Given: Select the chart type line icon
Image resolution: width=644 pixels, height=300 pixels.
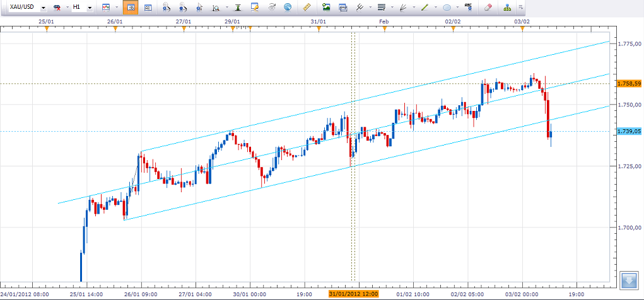Looking at the screenshot, I should coord(107,8).
